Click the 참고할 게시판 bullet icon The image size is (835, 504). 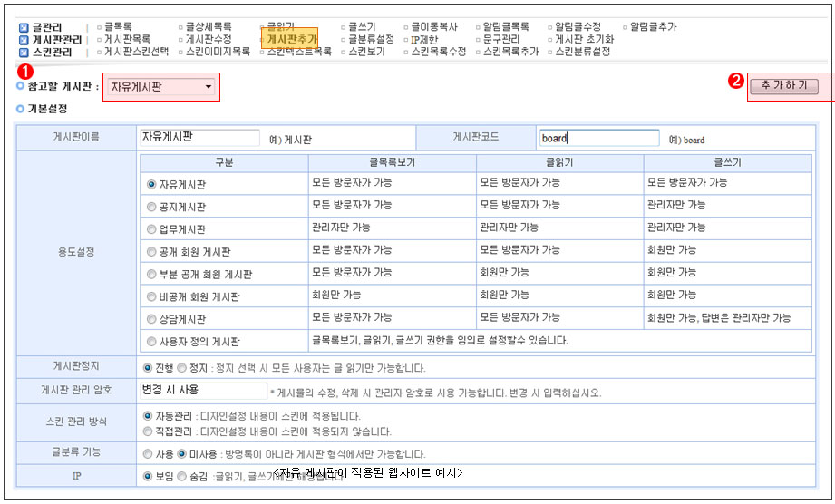[20, 86]
